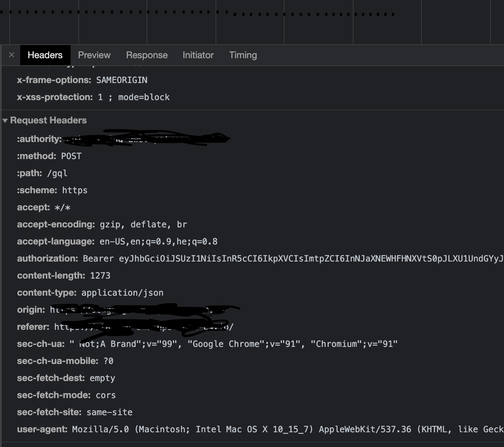Select the :path /gql value
Image resolution: width=504 pixels, height=447 pixels.
pos(57,173)
